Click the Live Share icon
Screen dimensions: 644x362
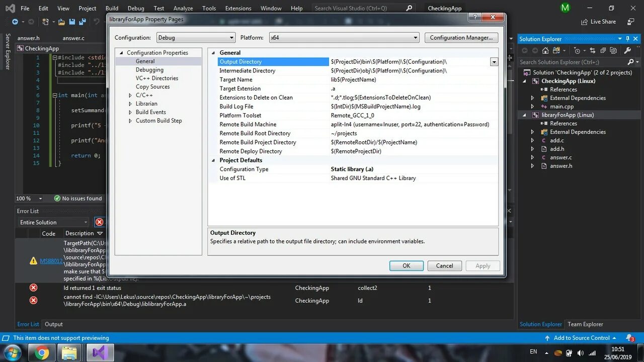(584, 22)
